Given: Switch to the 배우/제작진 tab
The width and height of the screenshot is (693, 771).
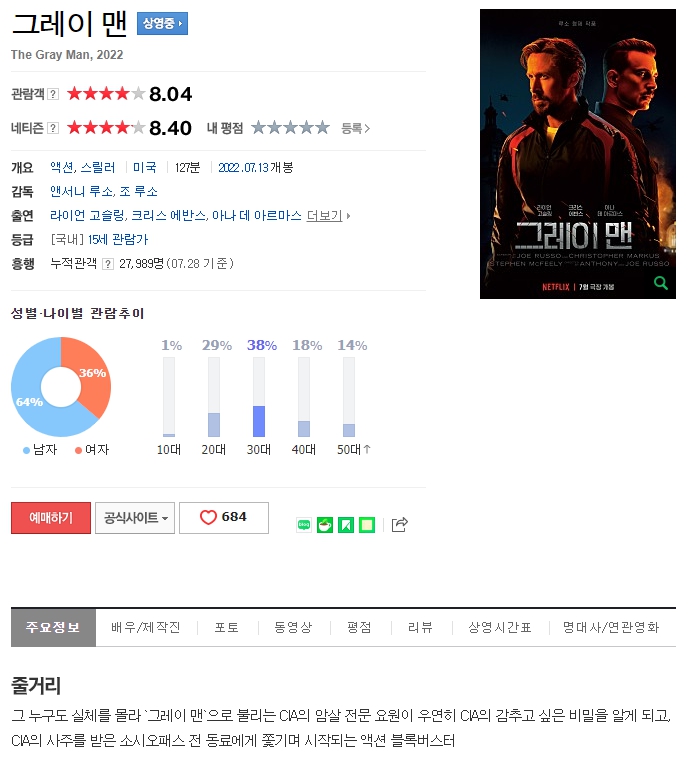Looking at the screenshot, I should 146,627.
